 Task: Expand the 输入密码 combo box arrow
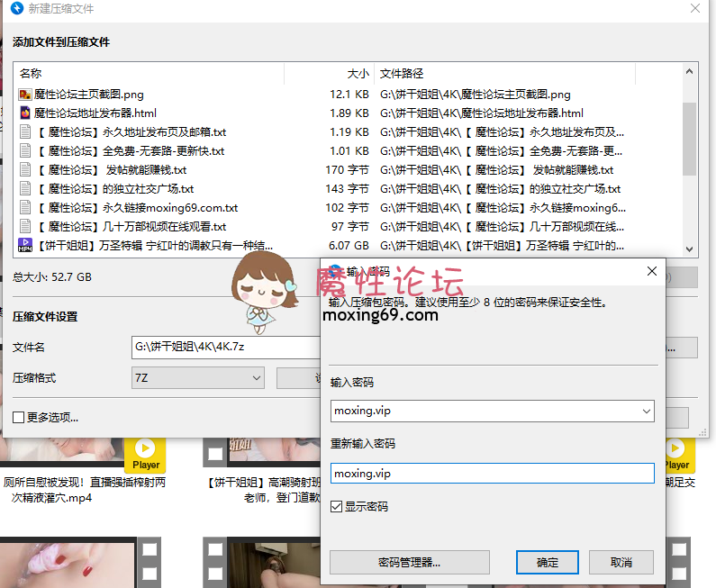[646, 411]
